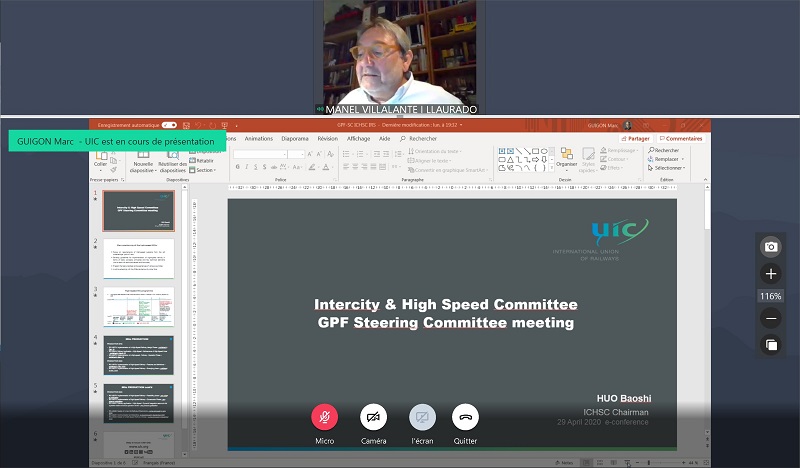This screenshot has height=468, width=800.
Task: Click the bullet list icon
Action: tap(346, 154)
